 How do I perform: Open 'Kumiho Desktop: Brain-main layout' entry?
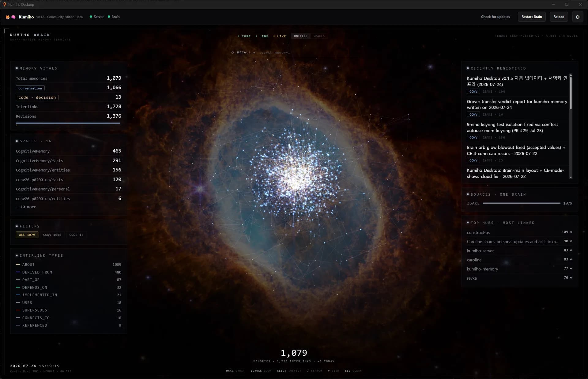click(517, 174)
